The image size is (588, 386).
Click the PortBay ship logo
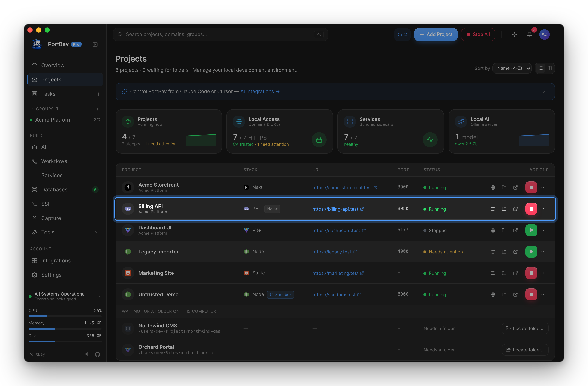37,44
